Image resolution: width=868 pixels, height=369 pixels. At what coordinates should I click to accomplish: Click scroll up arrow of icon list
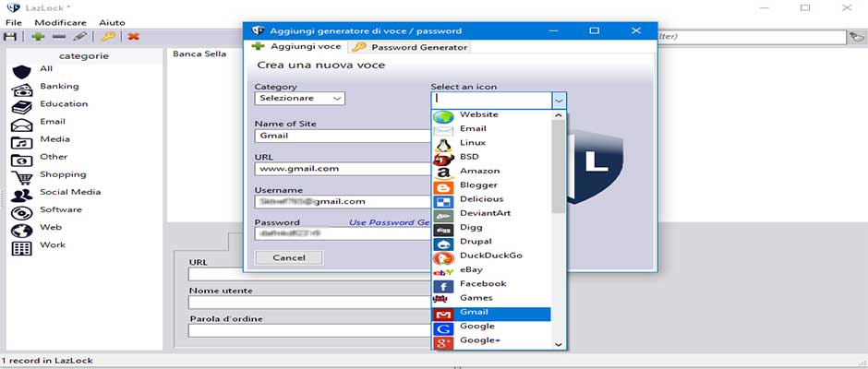coord(559,115)
